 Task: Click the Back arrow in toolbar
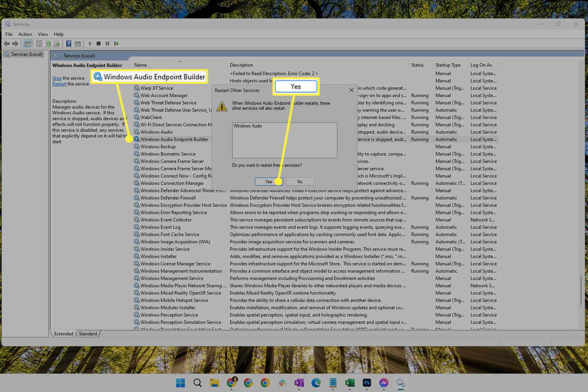tap(7, 44)
